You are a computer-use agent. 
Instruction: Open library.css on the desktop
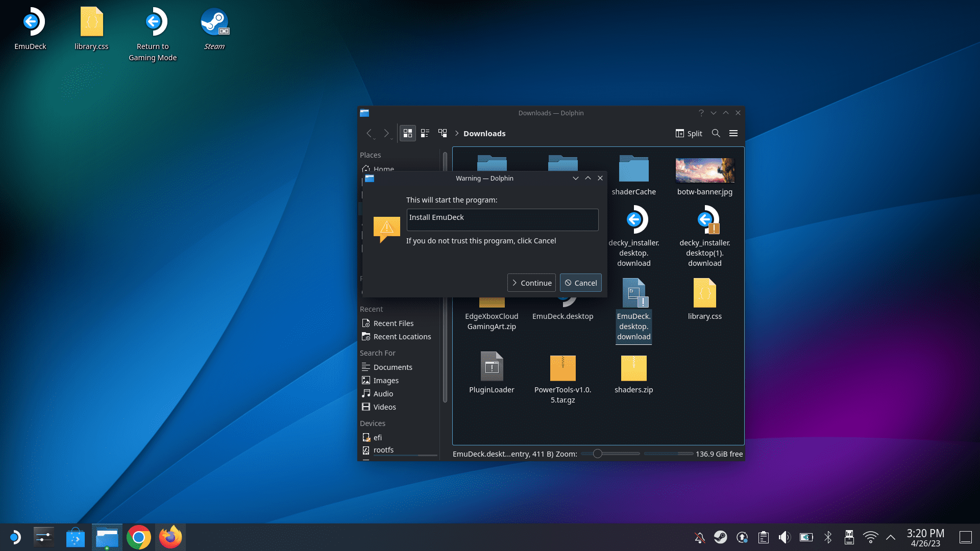pyautogui.click(x=91, y=29)
